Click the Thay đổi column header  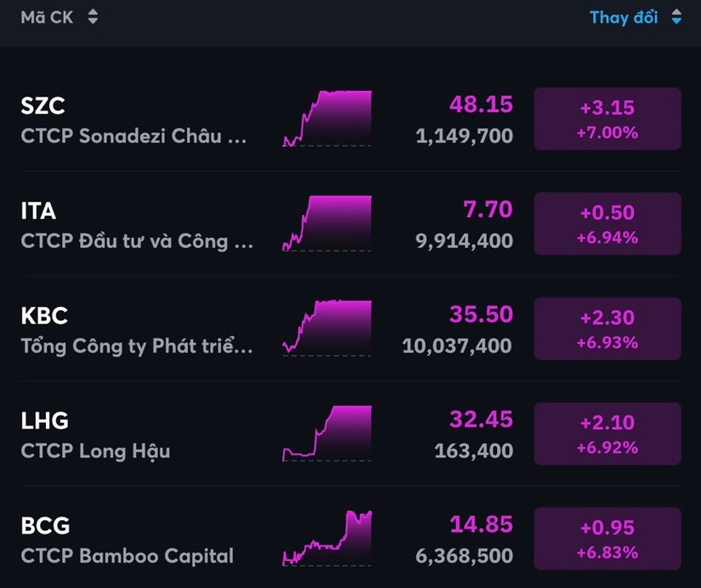coord(624,17)
